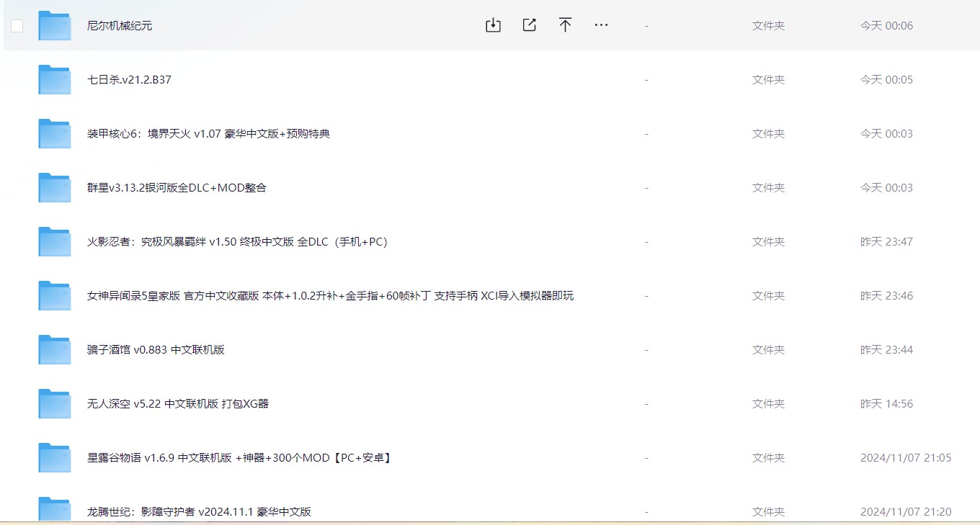Viewport: 980px width, 525px height.
Task: Select name 群星v3.13.2银河版全DLC+MOD整合
Action: tap(177, 188)
